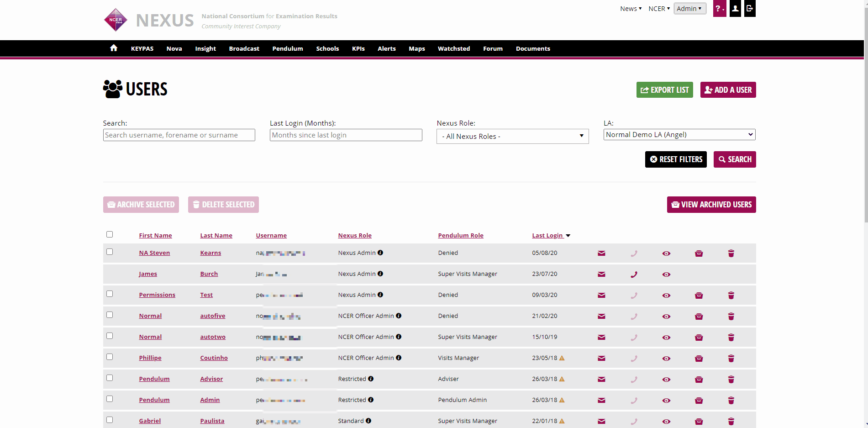Show Standard role info for Gabriel Paulista
Viewport: 868px width, 428px height.
click(x=368, y=421)
